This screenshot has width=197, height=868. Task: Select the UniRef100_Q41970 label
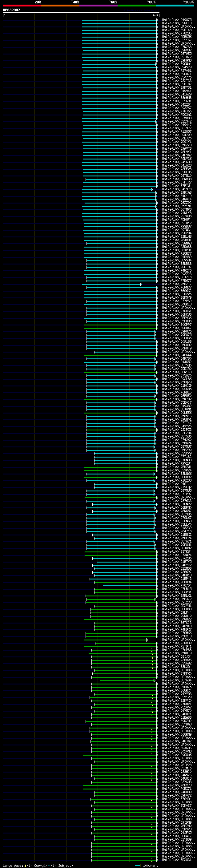pyautogui.click(x=177, y=189)
